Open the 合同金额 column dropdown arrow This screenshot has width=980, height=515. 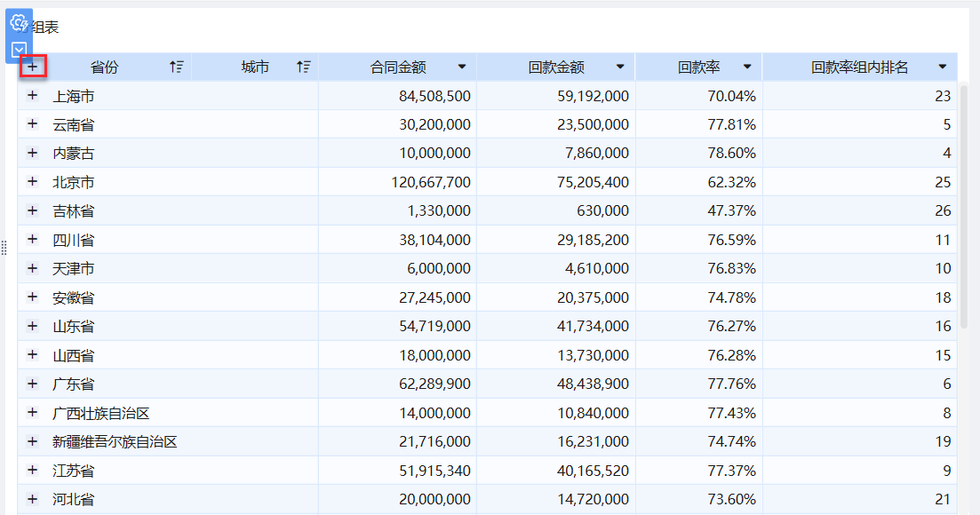click(x=462, y=67)
